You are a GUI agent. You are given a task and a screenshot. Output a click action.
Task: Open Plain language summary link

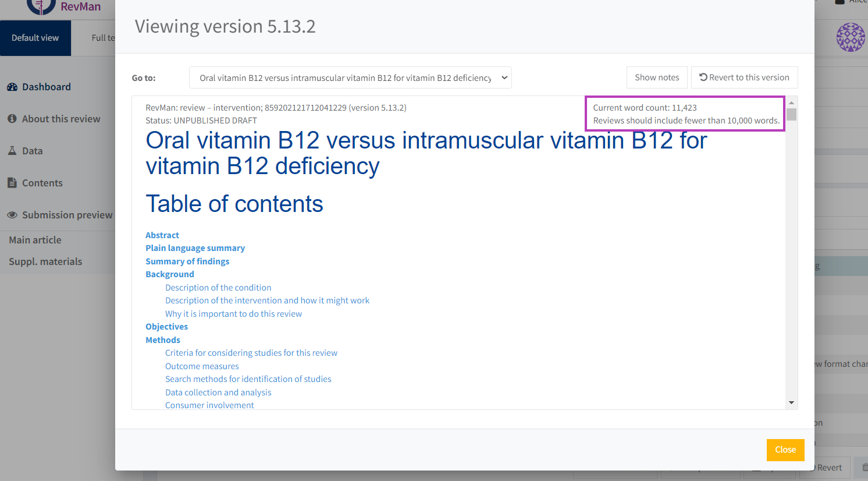[195, 248]
